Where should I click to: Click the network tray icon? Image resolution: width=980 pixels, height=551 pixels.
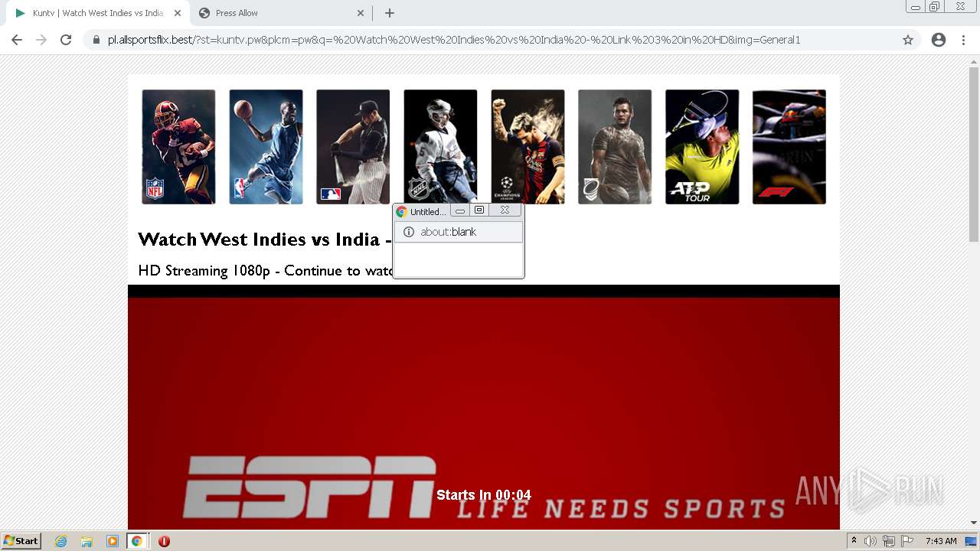[x=889, y=541]
